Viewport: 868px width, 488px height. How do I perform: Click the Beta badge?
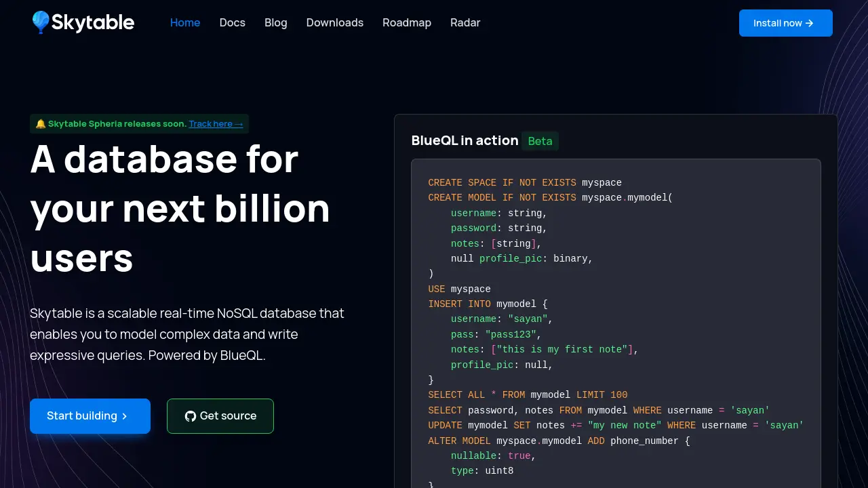click(540, 141)
